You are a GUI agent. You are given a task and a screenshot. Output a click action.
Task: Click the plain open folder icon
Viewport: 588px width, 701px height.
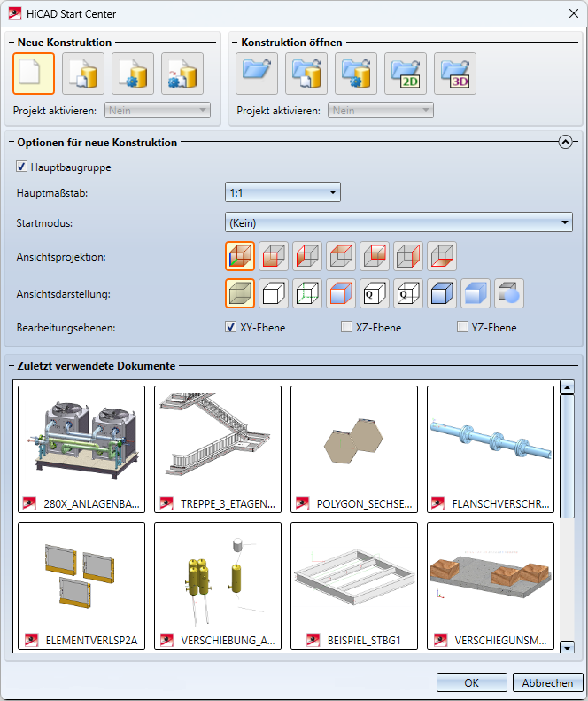click(257, 74)
